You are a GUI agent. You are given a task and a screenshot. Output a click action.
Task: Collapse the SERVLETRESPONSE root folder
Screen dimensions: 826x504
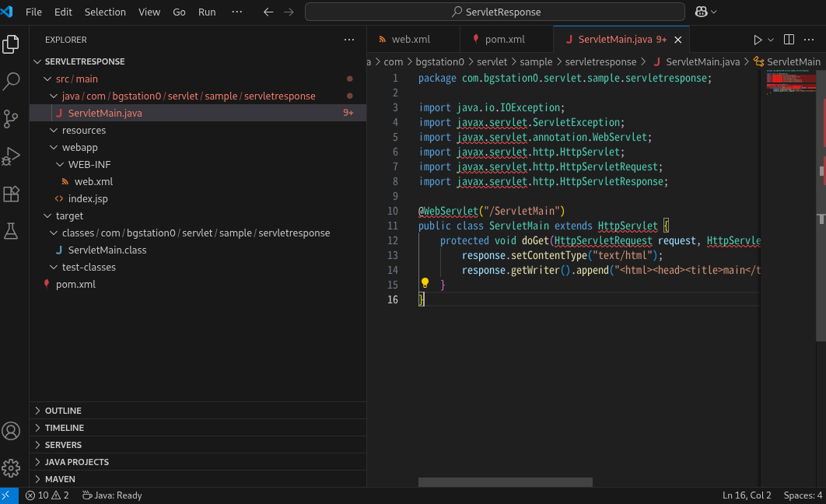pyautogui.click(x=37, y=61)
